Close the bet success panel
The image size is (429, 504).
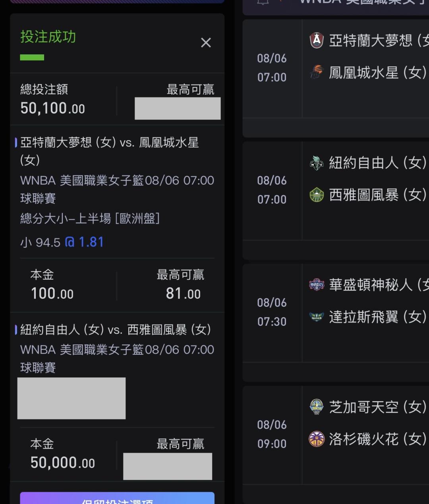(x=206, y=42)
